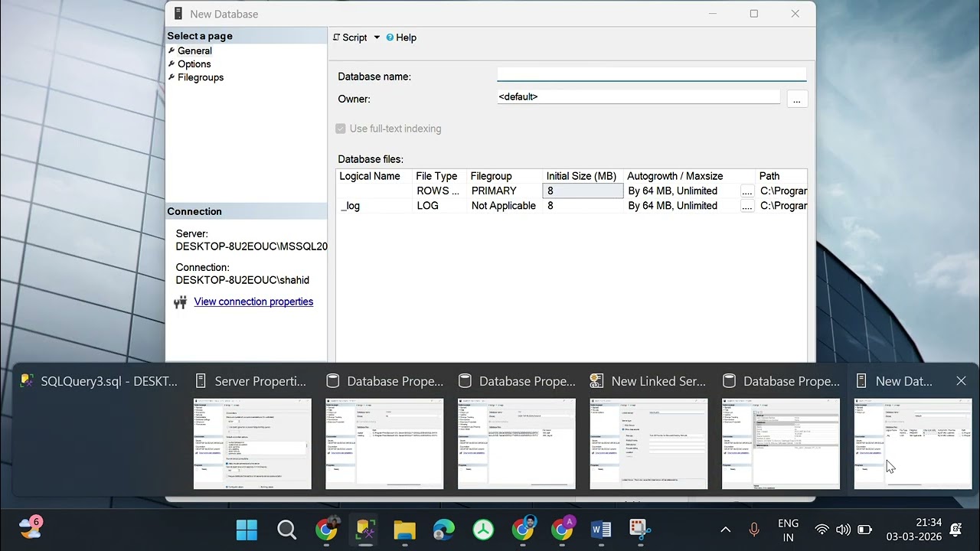
Task: Open File Explorer from taskbar
Action: click(404, 530)
